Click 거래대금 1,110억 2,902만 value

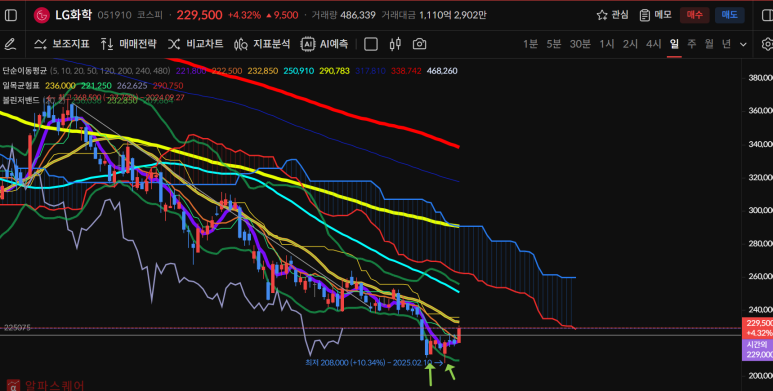coord(434,15)
